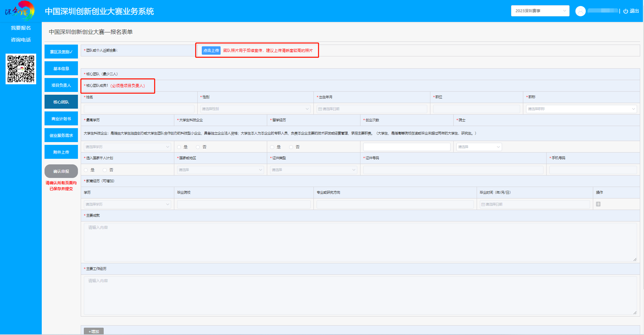Open the 证件类型 dropdown
This screenshot has width=644, height=335.
coord(313,170)
